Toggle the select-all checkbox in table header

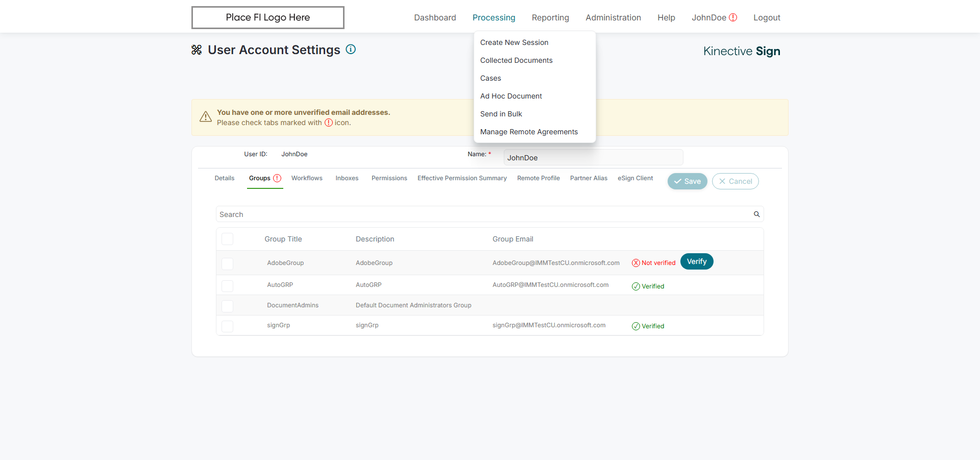click(228, 239)
